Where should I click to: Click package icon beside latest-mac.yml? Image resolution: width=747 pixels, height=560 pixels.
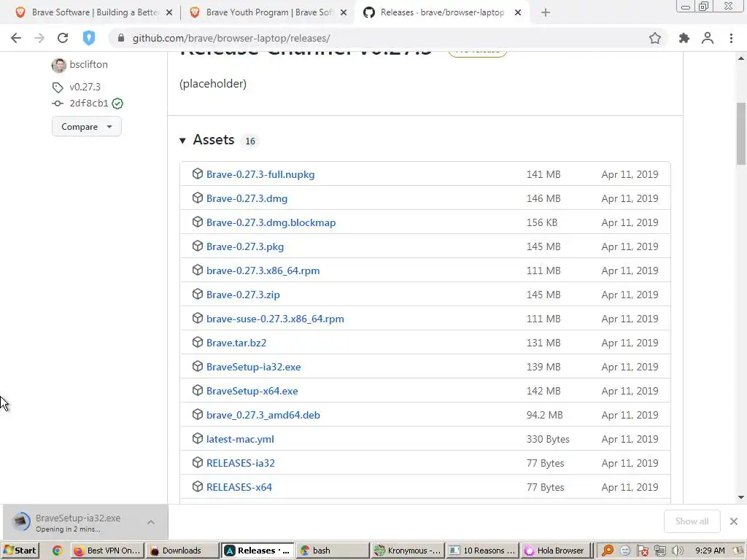pyautogui.click(x=198, y=438)
